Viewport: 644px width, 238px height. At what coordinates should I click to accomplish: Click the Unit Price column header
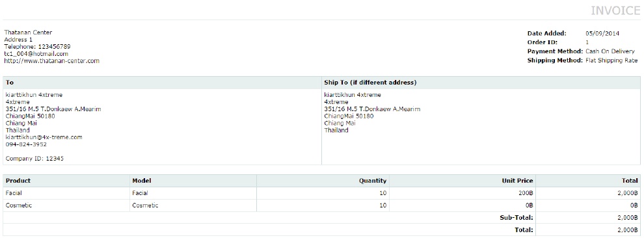(518, 181)
